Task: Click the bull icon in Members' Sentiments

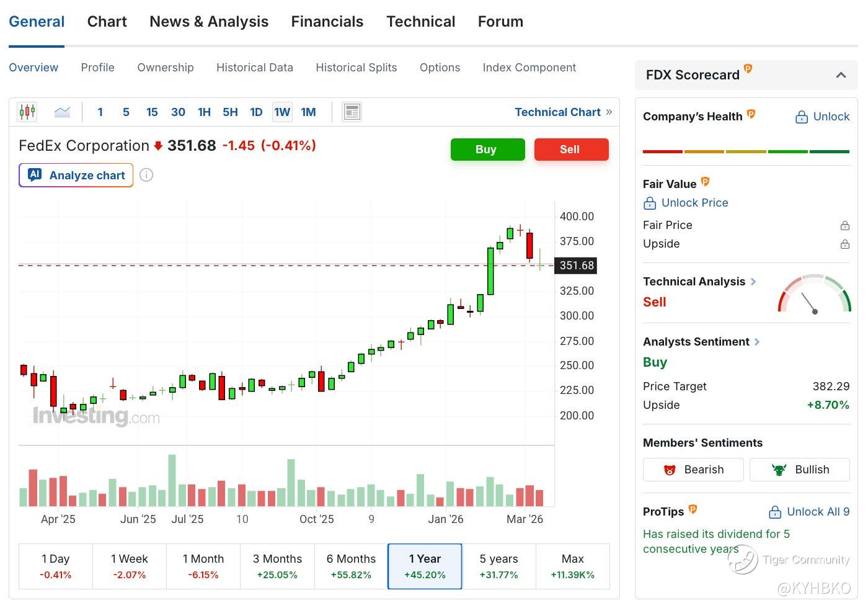Action: tap(779, 470)
